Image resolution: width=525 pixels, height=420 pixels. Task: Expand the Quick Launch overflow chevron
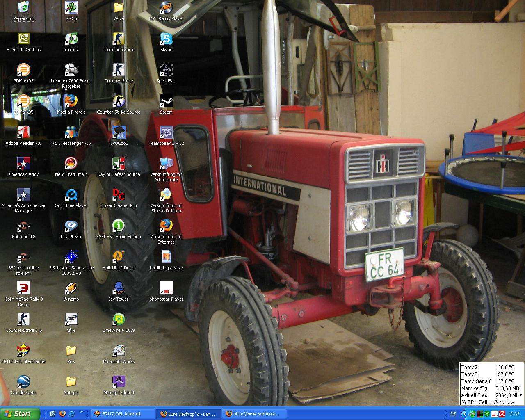pos(82,412)
